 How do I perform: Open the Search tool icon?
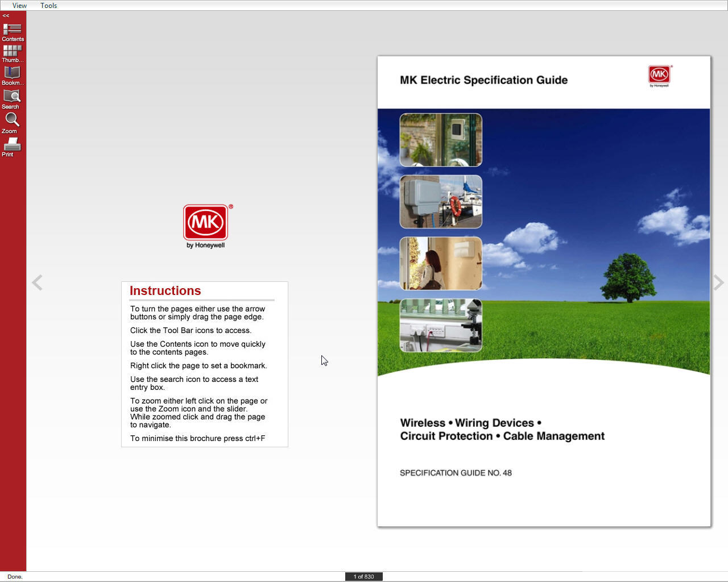[x=11, y=99]
